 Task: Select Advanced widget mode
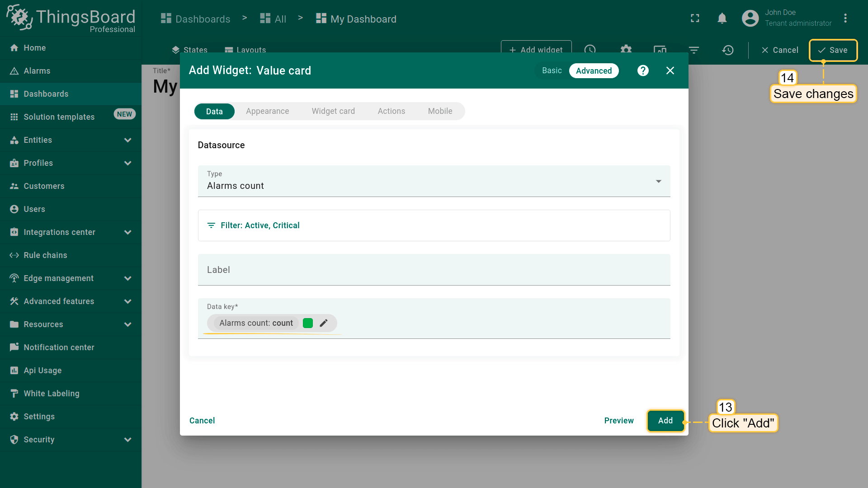click(x=594, y=70)
